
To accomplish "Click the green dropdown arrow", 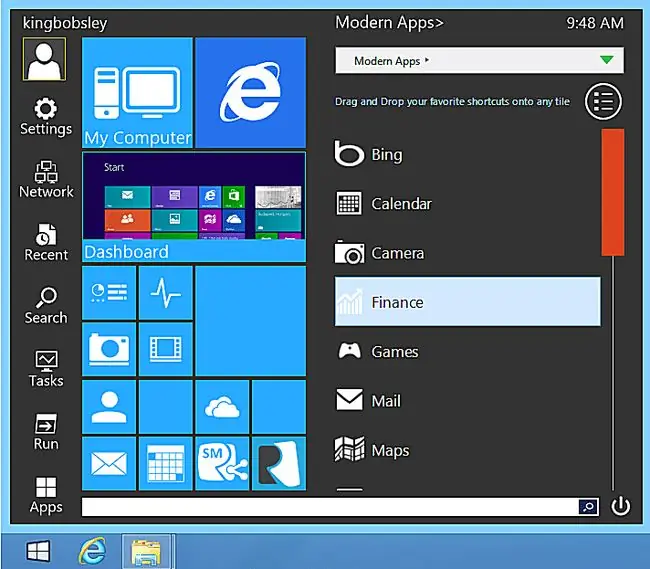I will (x=606, y=60).
